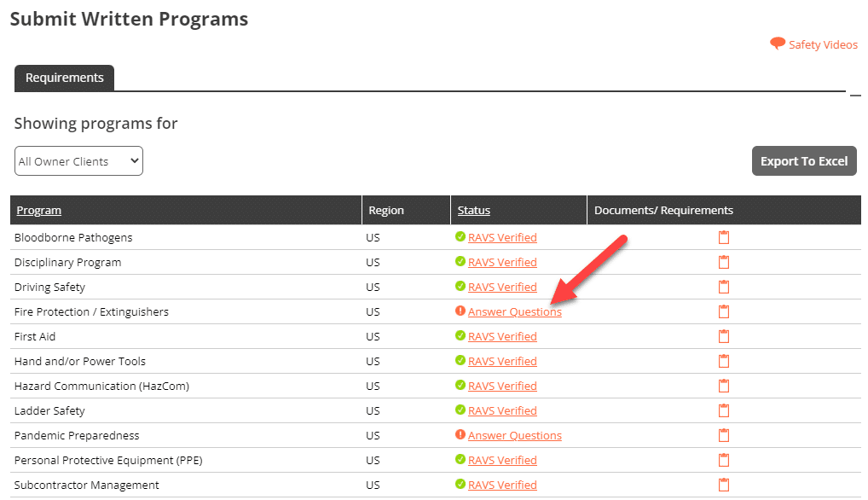
Task: Click the Export To Excel button
Action: 804,161
